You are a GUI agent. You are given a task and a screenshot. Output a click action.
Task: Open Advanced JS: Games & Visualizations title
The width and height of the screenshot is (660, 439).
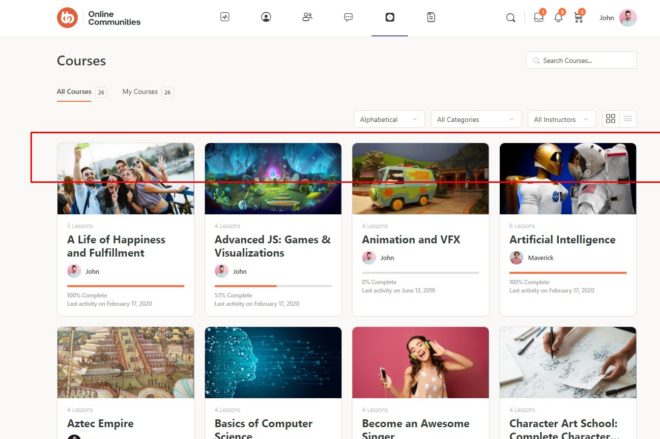click(x=272, y=246)
